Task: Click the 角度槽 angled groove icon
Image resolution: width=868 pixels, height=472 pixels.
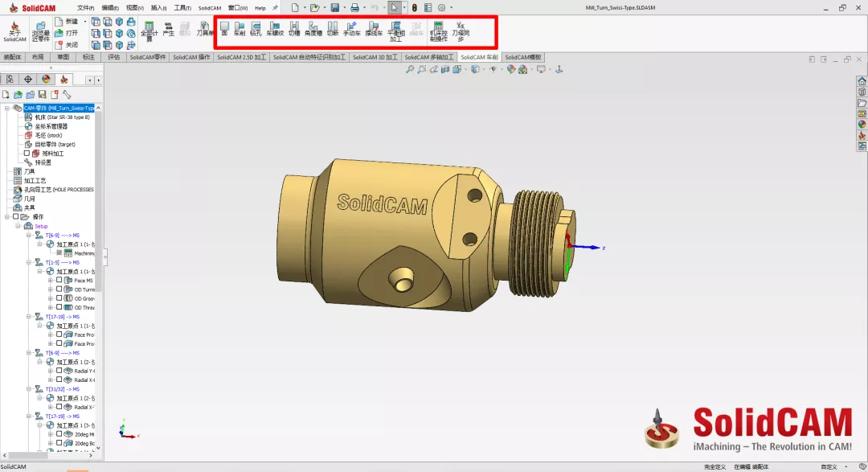Action: pos(313,30)
